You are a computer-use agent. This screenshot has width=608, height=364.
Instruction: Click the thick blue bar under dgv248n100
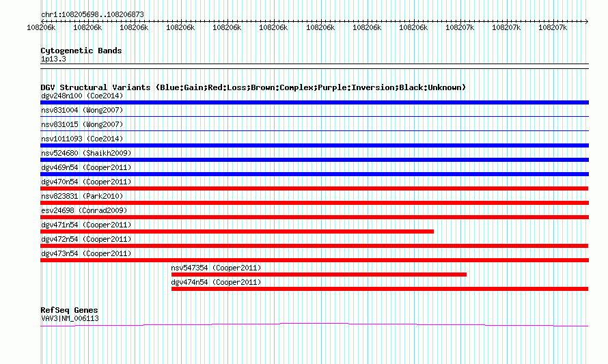[314, 102]
